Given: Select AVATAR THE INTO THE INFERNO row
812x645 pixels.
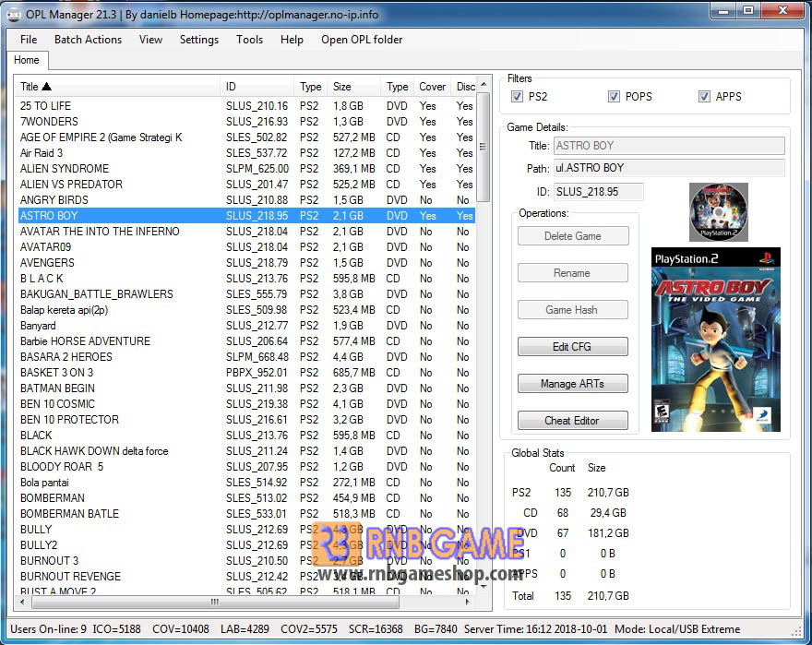Looking at the screenshot, I should tap(246, 231).
